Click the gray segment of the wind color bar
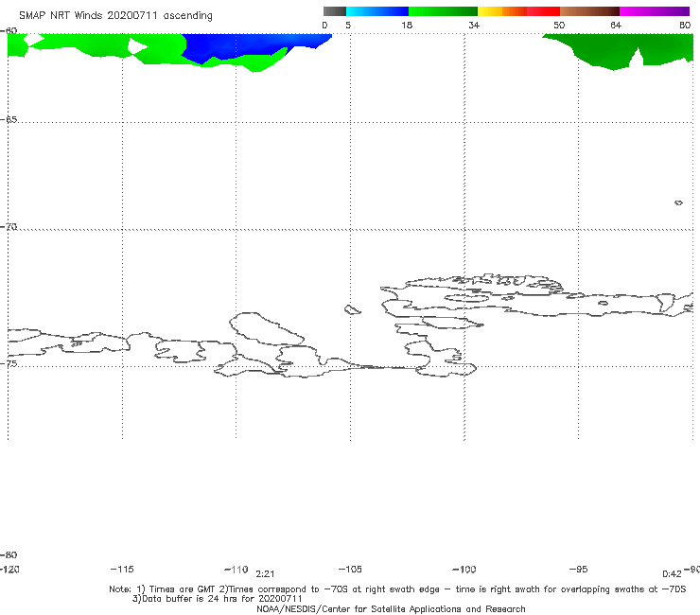Image resolution: width=700 pixels, height=615 pixels. 335,11
